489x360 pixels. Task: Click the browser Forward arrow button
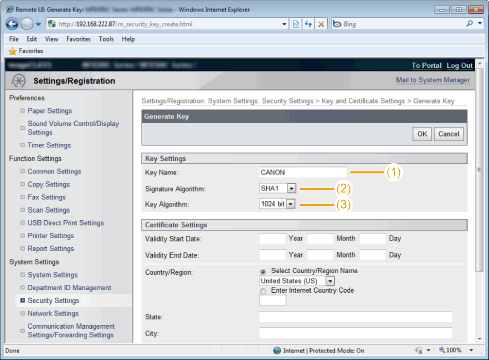click(x=27, y=24)
